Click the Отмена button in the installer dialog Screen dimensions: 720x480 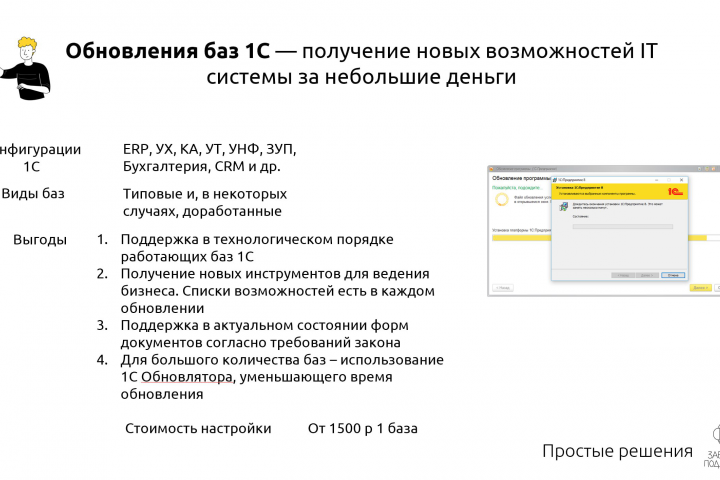click(673, 275)
